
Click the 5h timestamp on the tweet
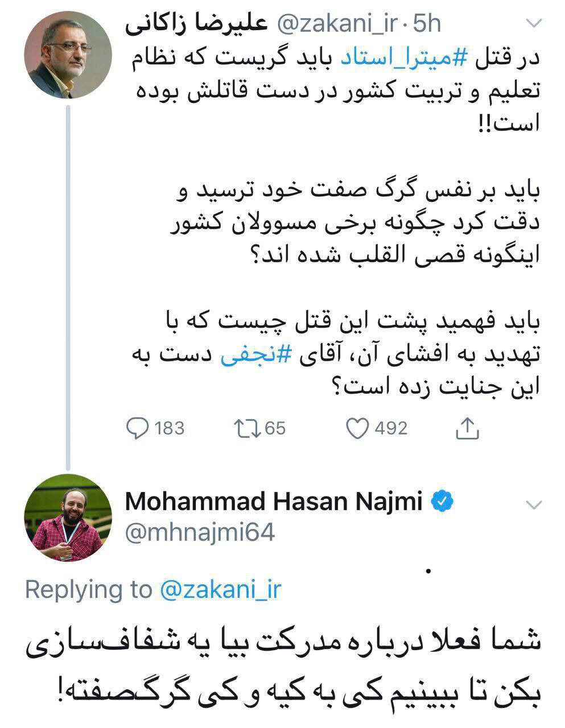427,23
